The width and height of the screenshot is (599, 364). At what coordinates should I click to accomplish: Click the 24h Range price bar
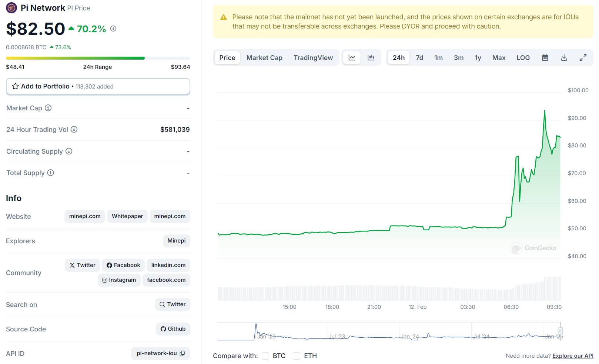tap(98, 58)
